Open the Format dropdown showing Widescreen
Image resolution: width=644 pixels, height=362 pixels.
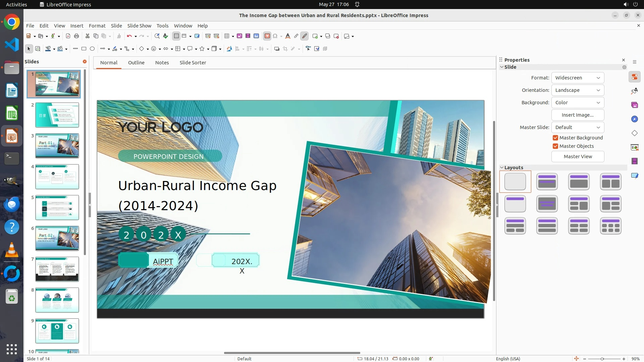578,78
